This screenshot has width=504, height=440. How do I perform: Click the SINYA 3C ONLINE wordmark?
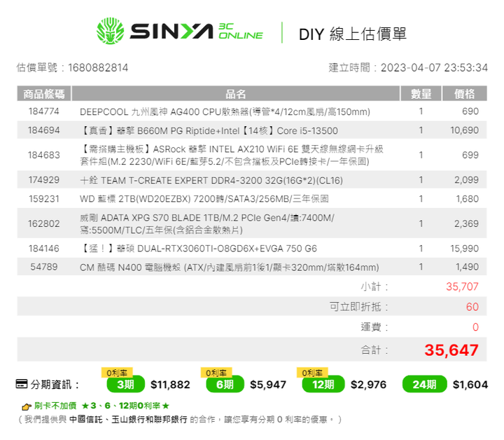click(197, 32)
